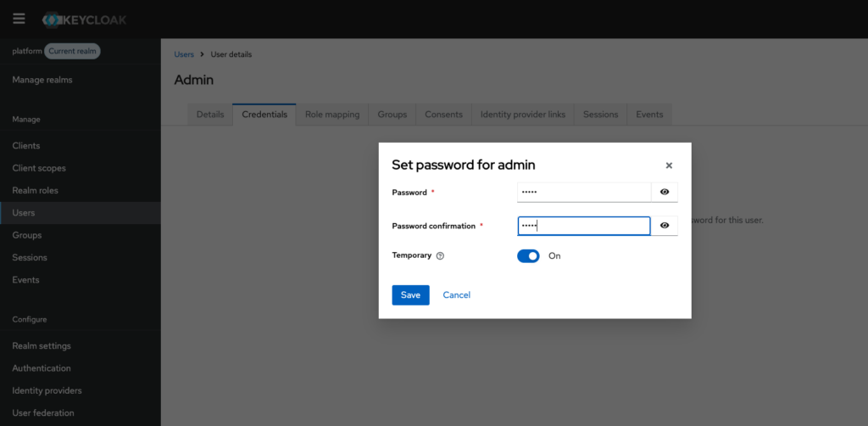This screenshot has height=426, width=868.
Task: Reveal the Password confirmation characters
Action: click(665, 226)
